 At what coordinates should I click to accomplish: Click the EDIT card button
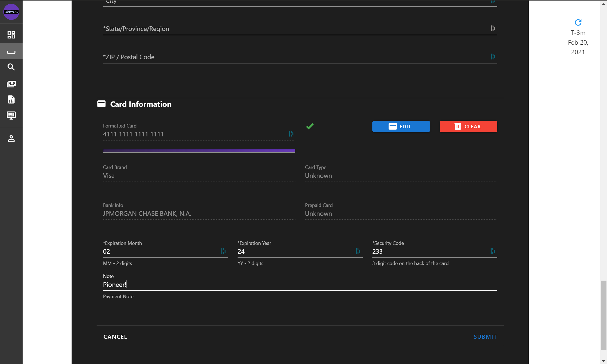401,126
